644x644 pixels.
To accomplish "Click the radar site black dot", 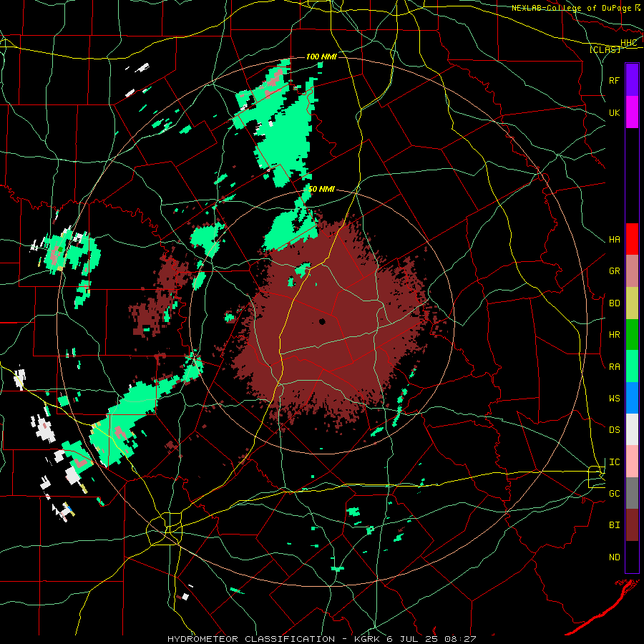I will [322, 321].
